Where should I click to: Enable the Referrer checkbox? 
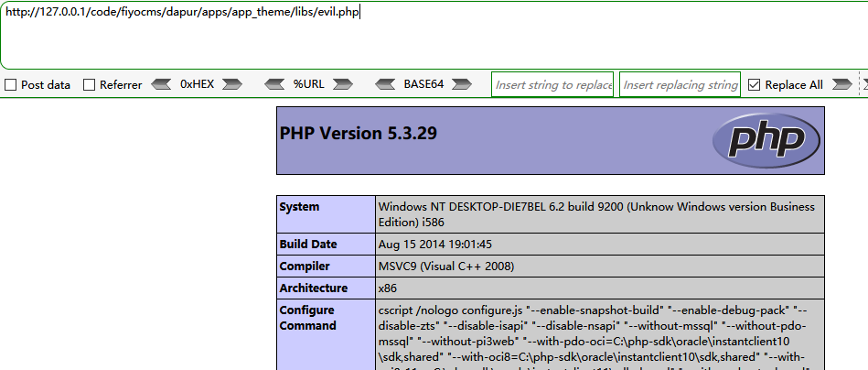89,85
